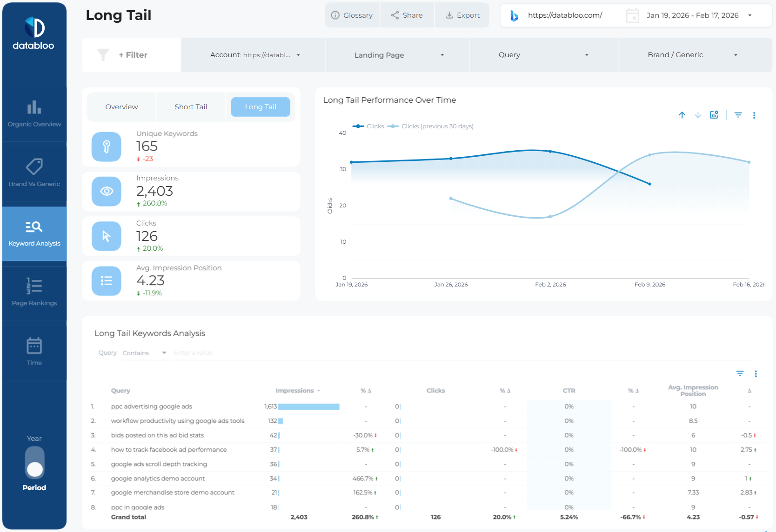The width and height of the screenshot is (776, 532).
Task: Open Organic Overview from the sidebar
Action: click(34, 114)
